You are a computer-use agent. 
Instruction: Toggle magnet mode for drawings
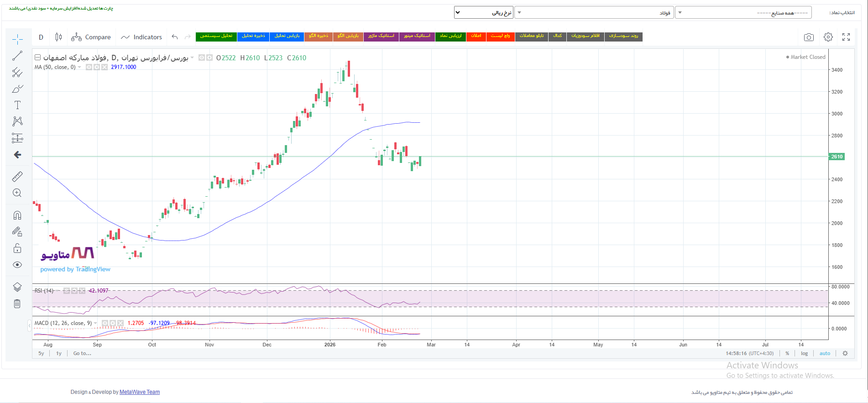click(x=17, y=215)
